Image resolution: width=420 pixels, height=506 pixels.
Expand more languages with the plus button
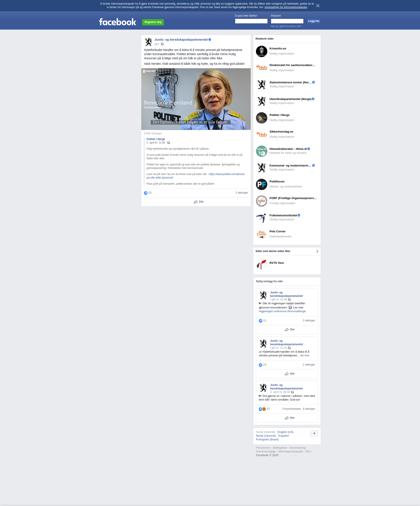point(314,433)
